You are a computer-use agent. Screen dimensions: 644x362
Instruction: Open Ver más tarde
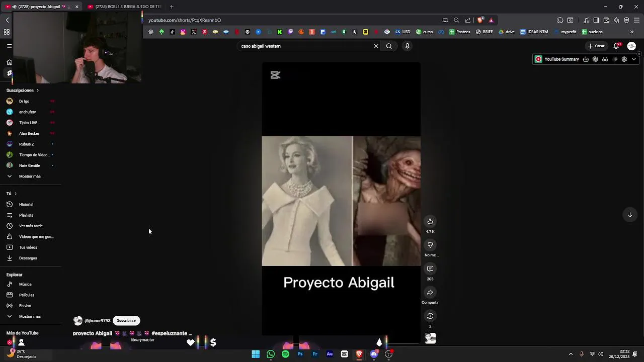pyautogui.click(x=30, y=226)
